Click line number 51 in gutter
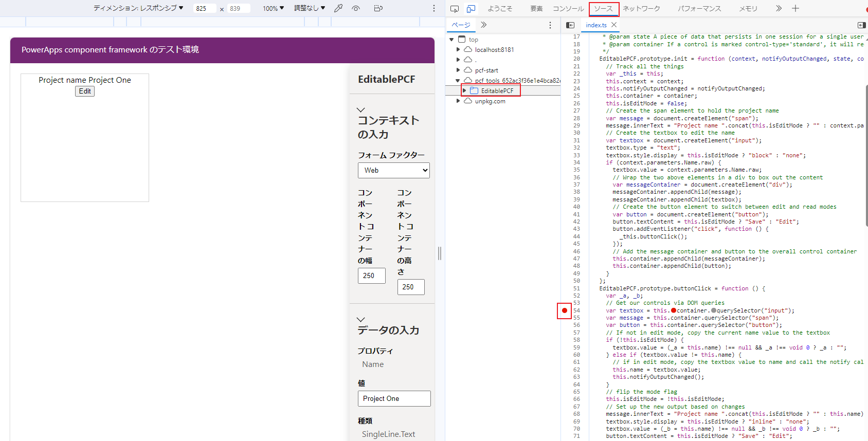The width and height of the screenshot is (868, 441). 576,288
